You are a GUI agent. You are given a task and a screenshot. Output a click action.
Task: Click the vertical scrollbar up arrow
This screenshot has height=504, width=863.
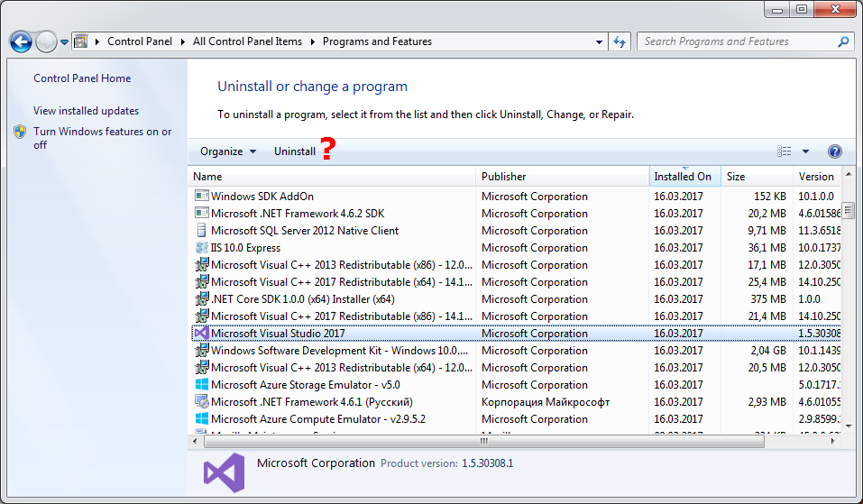click(849, 174)
